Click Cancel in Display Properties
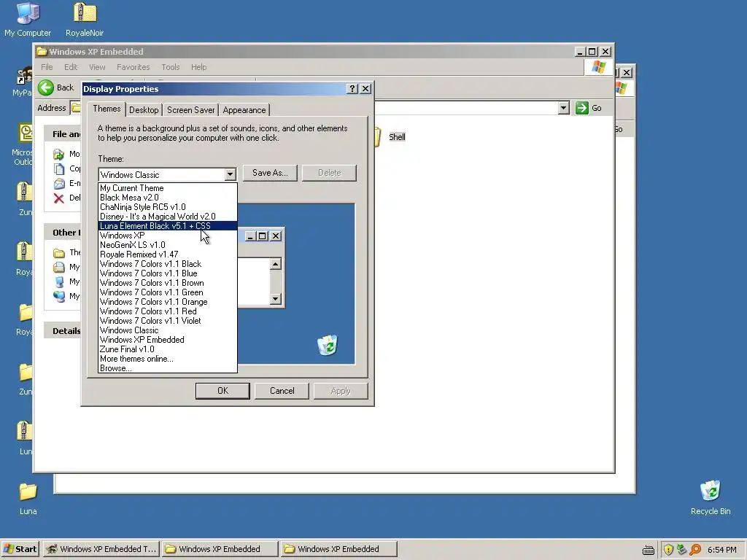The height and width of the screenshot is (560, 747). click(282, 391)
